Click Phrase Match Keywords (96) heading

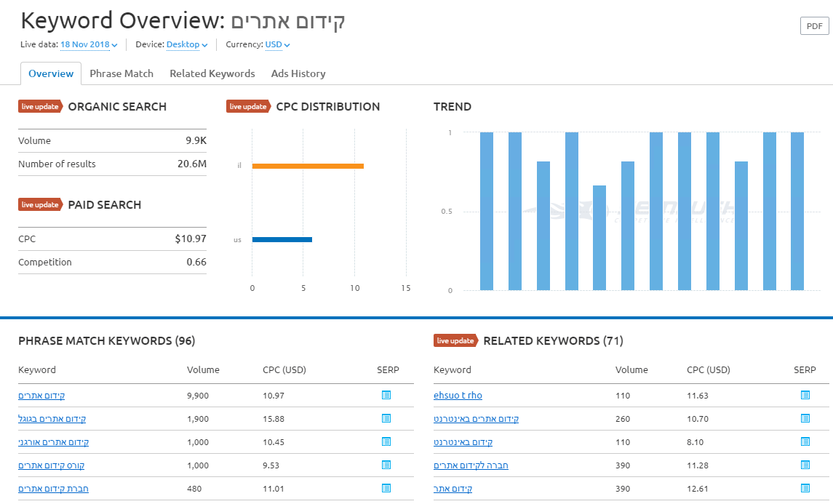click(107, 341)
